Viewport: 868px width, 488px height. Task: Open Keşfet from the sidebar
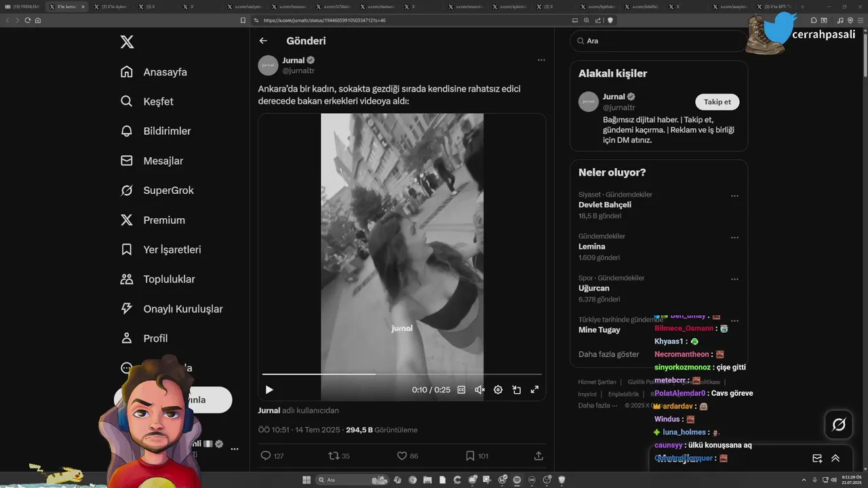pos(146,102)
